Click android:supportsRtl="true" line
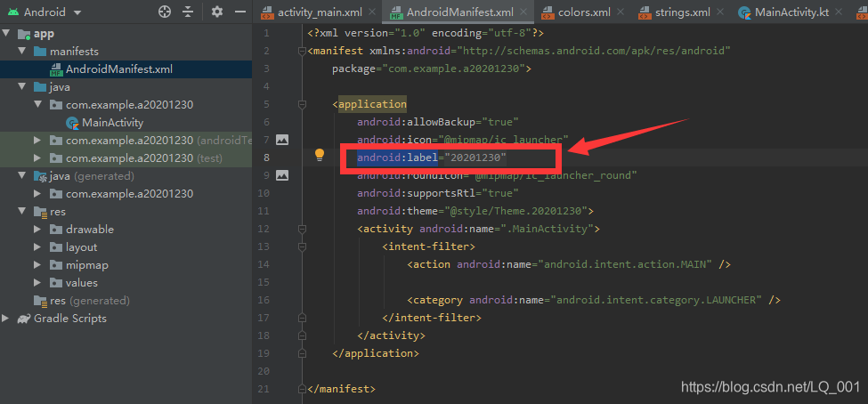This screenshot has width=868, height=404. click(438, 193)
